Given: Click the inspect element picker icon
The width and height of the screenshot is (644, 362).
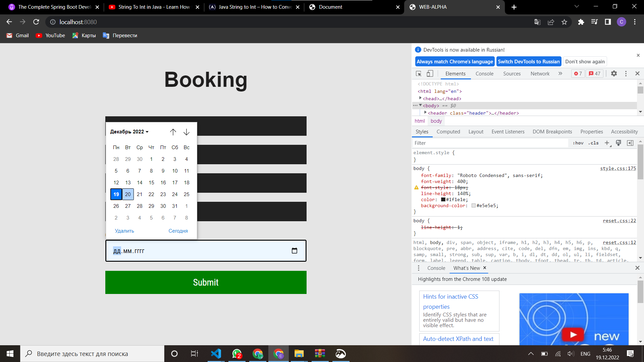Looking at the screenshot, I should point(419,73).
